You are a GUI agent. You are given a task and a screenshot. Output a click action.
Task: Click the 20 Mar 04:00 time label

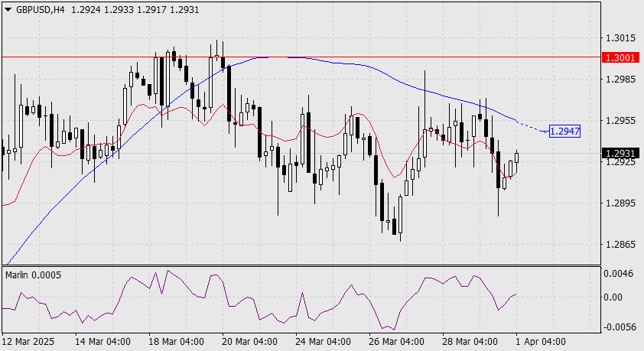(x=249, y=342)
